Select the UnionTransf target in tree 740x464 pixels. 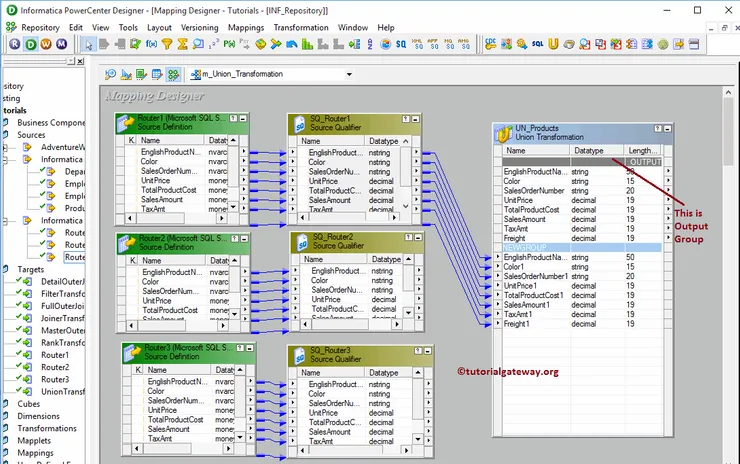pos(62,391)
